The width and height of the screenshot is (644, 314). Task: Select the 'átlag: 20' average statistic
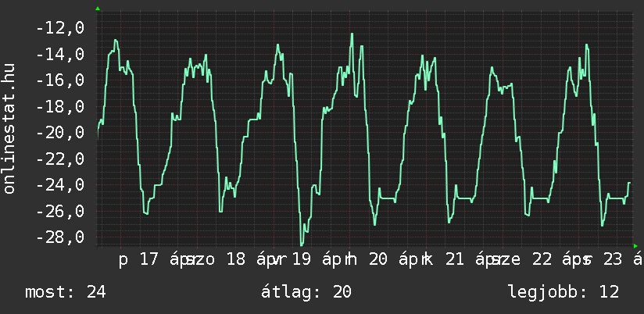click(x=308, y=292)
